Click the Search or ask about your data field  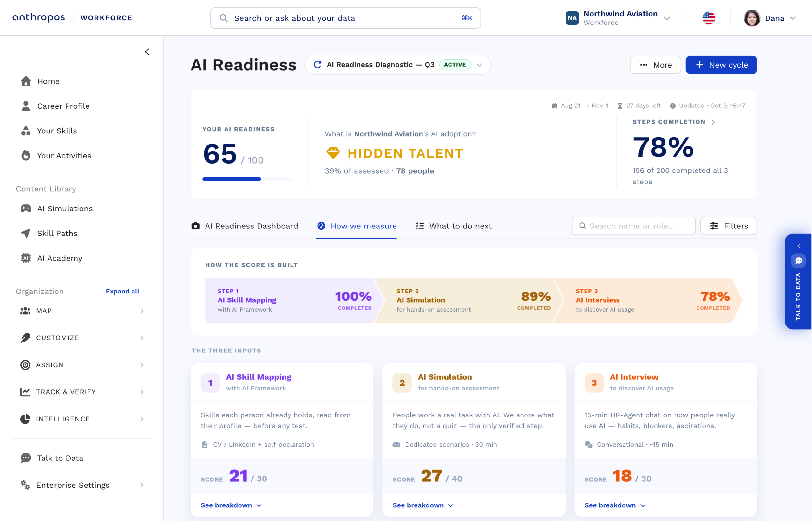[x=345, y=18]
